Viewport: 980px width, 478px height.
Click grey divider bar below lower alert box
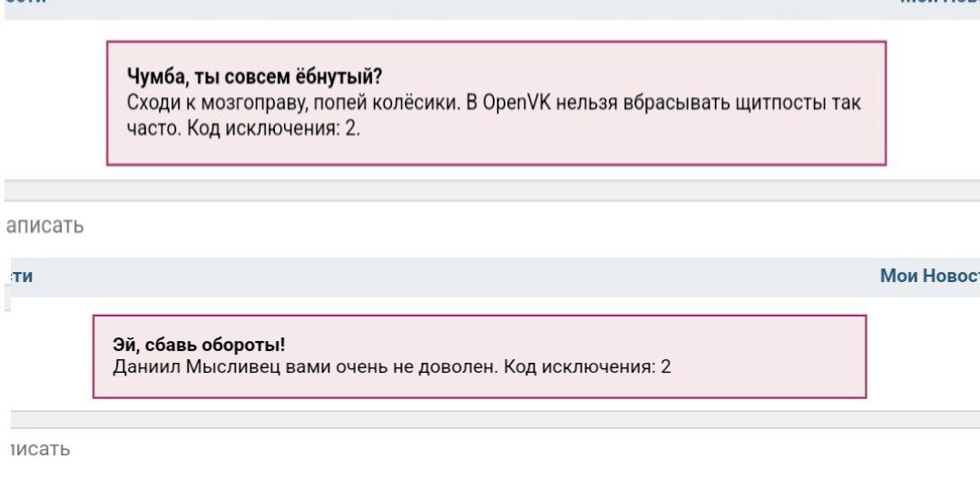click(490, 419)
